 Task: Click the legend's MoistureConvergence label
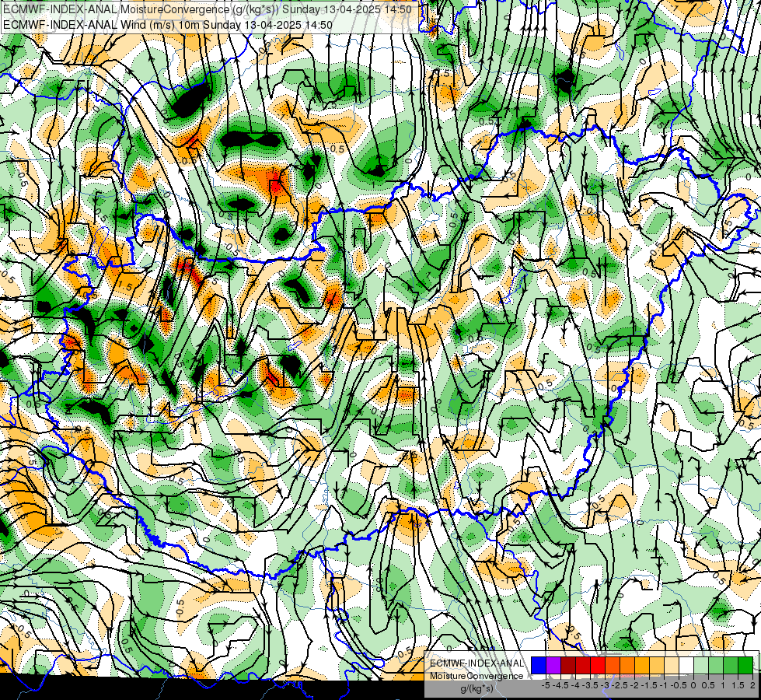coord(476,676)
